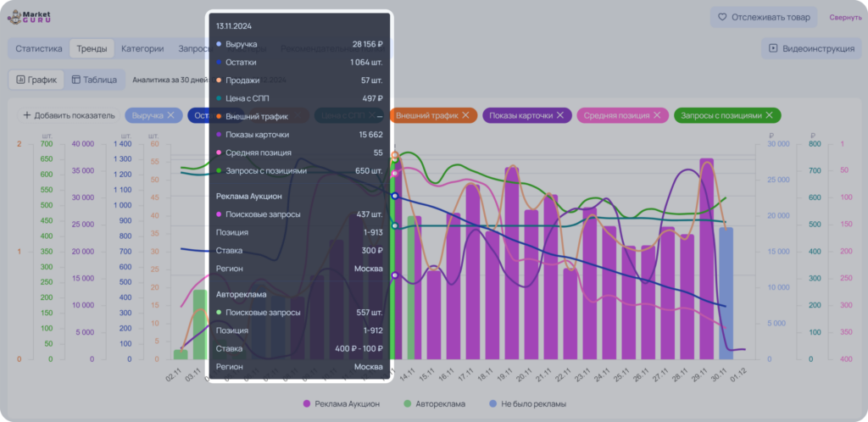Click the purple bar for 29.11
This screenshot has width=868, height=422.
(x=706, y=258)
